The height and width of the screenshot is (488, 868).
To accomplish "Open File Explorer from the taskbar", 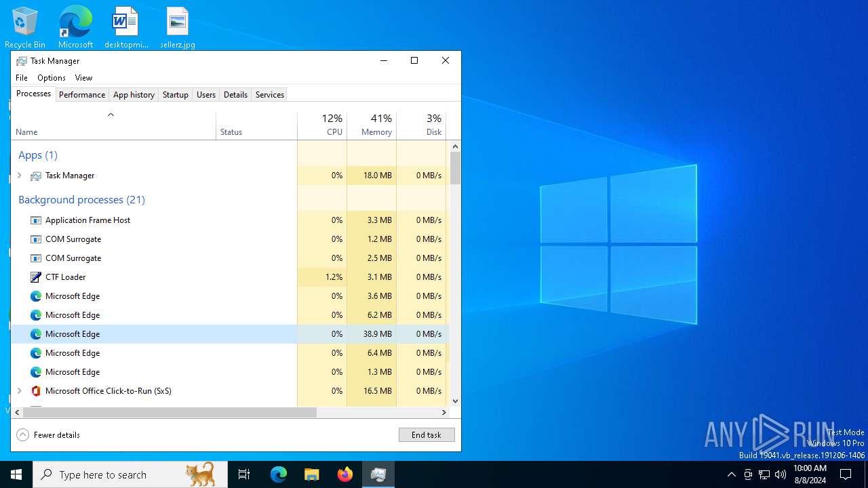I will click(x=311, y=474).
